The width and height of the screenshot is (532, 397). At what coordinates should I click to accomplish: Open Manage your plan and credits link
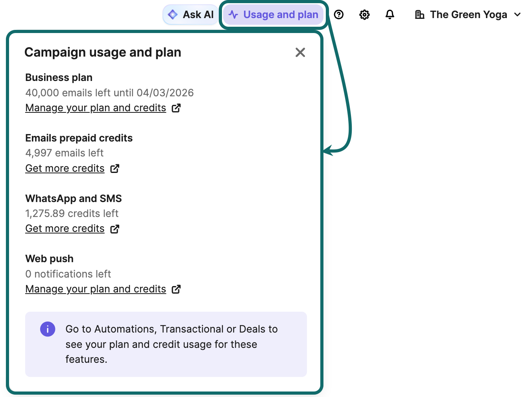[95, 108]
